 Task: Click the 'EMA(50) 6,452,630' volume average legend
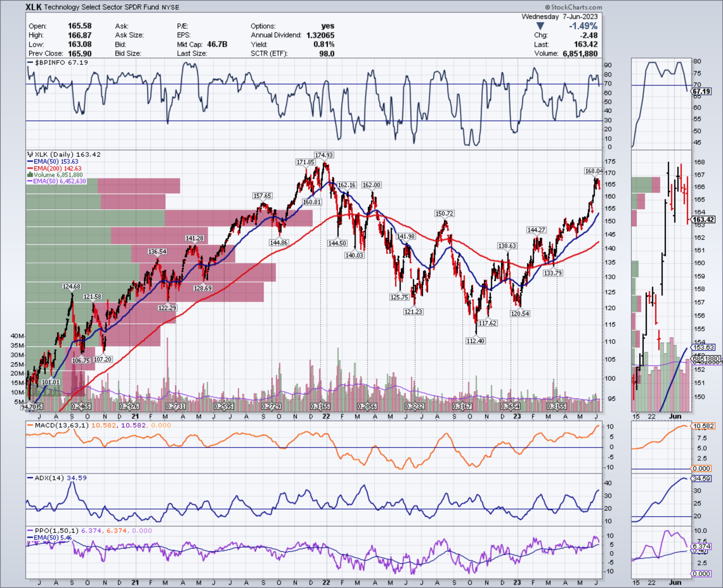(x=56, y=181)
